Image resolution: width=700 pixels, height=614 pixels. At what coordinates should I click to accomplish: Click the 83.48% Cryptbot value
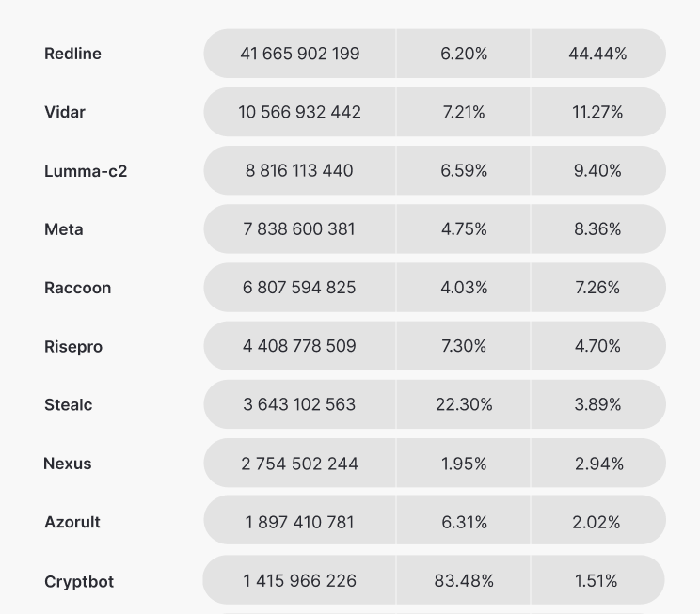[x=464, y=580]
